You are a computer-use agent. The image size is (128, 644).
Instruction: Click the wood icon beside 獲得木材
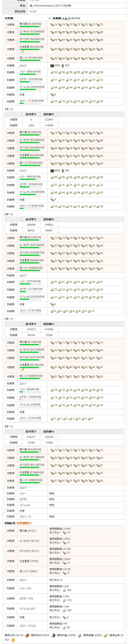pos(27,635)
